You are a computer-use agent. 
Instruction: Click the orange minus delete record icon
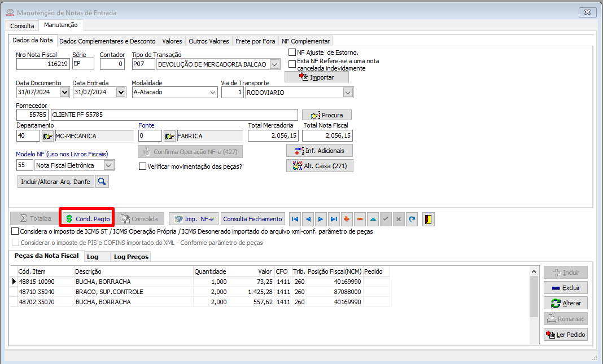tap(360, 219)
